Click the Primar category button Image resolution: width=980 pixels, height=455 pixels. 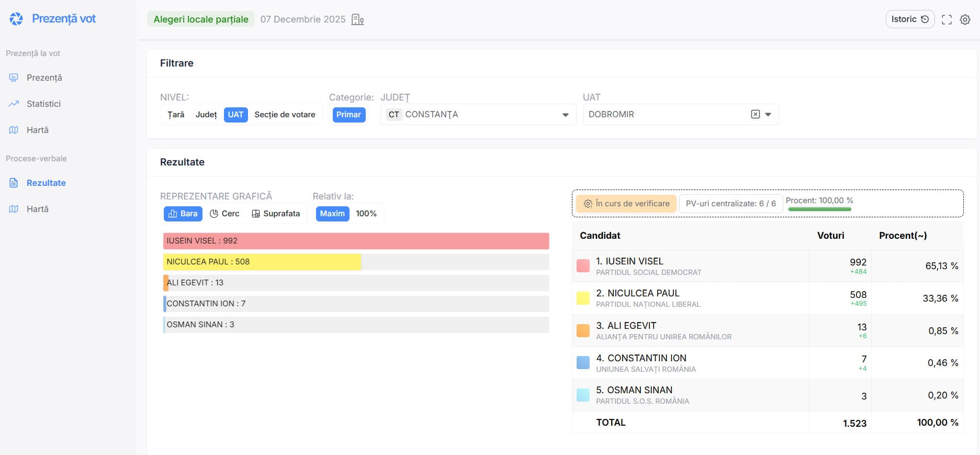[348, 115]
